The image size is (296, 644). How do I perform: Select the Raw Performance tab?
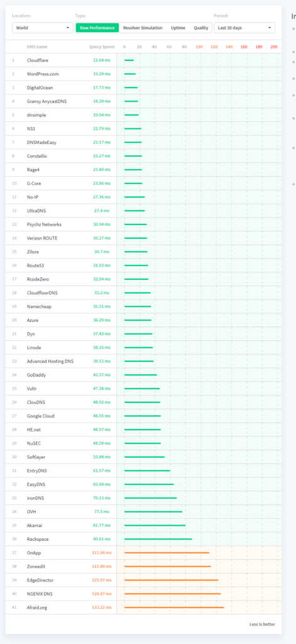click(x=97, y=28)
